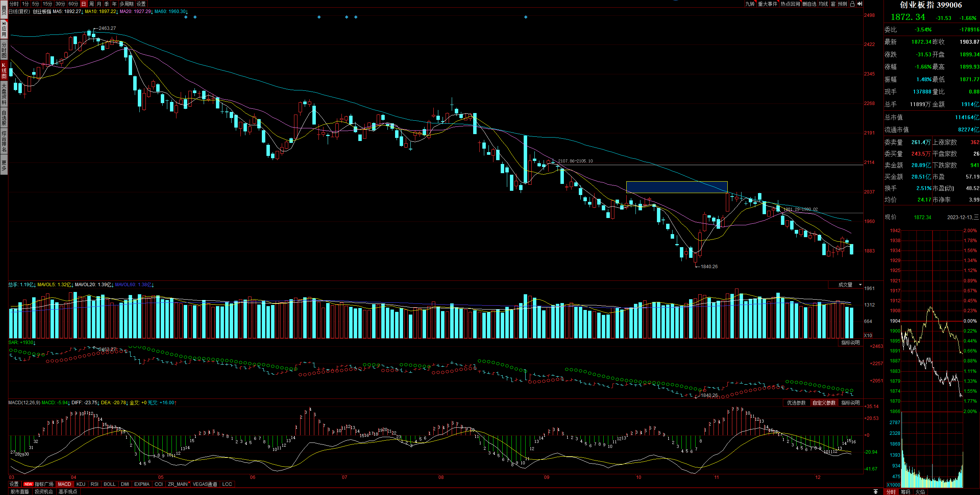Open the 首页 home sidebar tab
This screenshot has height=495, width=980.
tap(4, 9)
